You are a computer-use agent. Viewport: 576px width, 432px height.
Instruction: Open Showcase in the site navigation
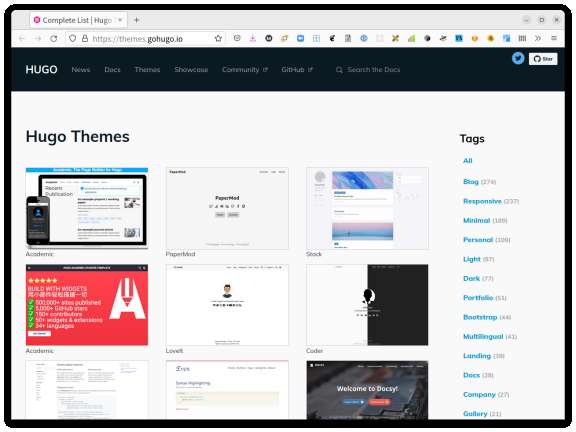191,69
